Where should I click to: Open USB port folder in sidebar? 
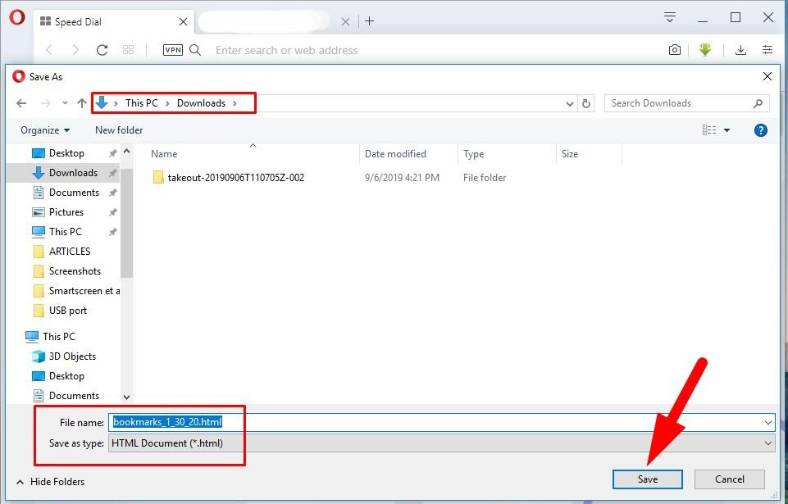(67, 311)
